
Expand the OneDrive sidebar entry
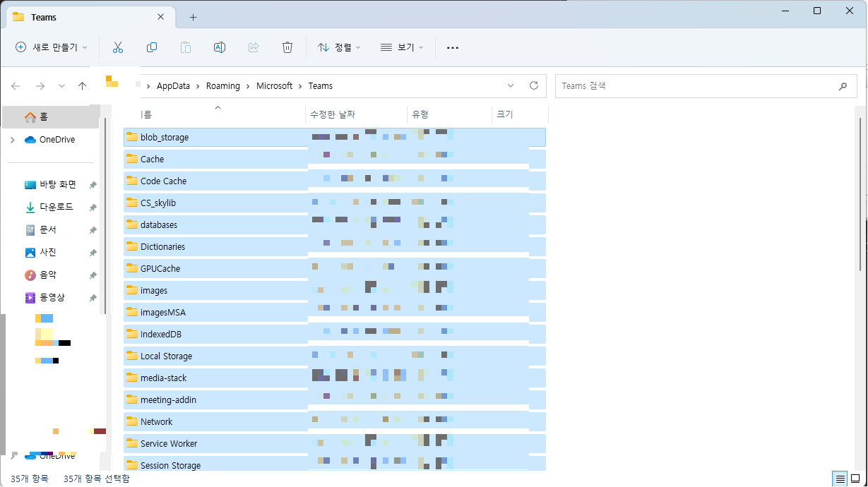tap(13, 140)
